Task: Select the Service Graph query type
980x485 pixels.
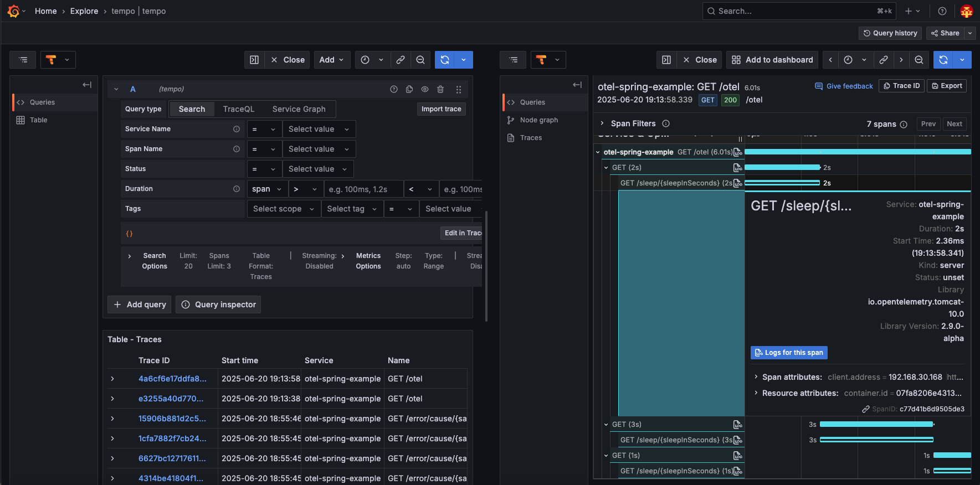Action: click(299, 109)
